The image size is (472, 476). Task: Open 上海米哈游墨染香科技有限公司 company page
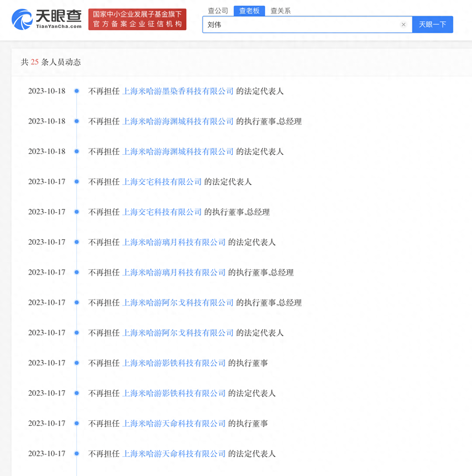point(178,91)
